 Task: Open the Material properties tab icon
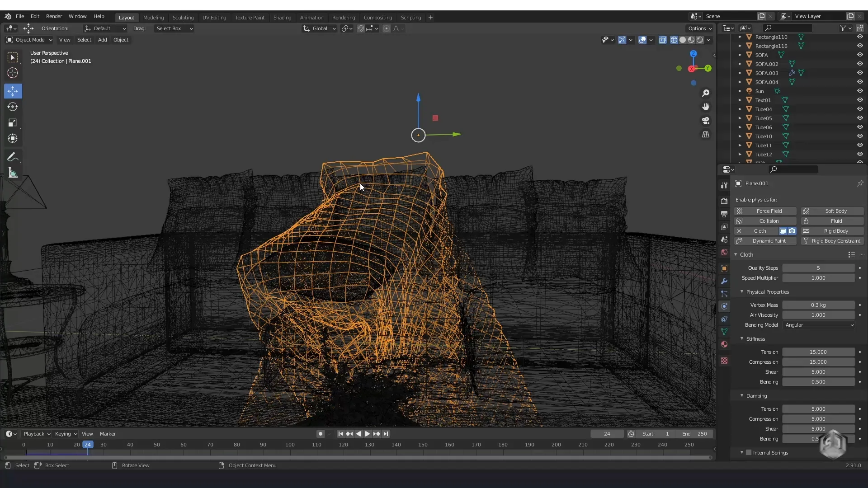tap(724, 344)
